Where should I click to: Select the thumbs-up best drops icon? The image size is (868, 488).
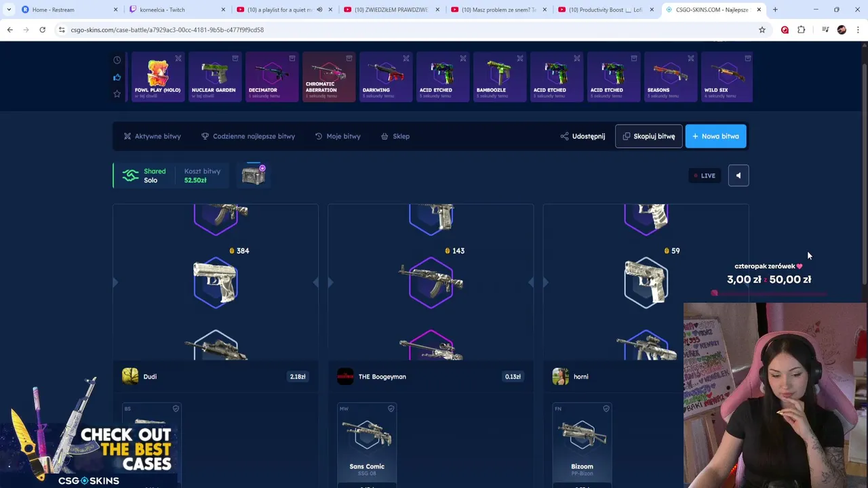click(x=117, y=77)
